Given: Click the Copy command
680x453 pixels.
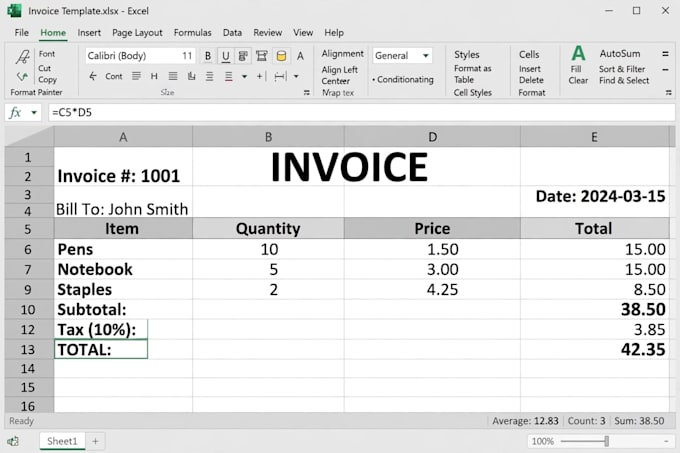Looking at the screenshot, I should coord(47,80).
